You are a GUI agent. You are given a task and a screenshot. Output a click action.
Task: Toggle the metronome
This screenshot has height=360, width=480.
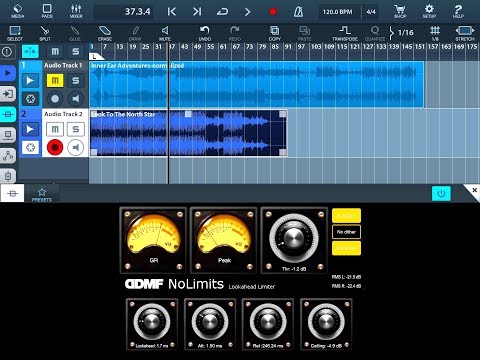298,12
